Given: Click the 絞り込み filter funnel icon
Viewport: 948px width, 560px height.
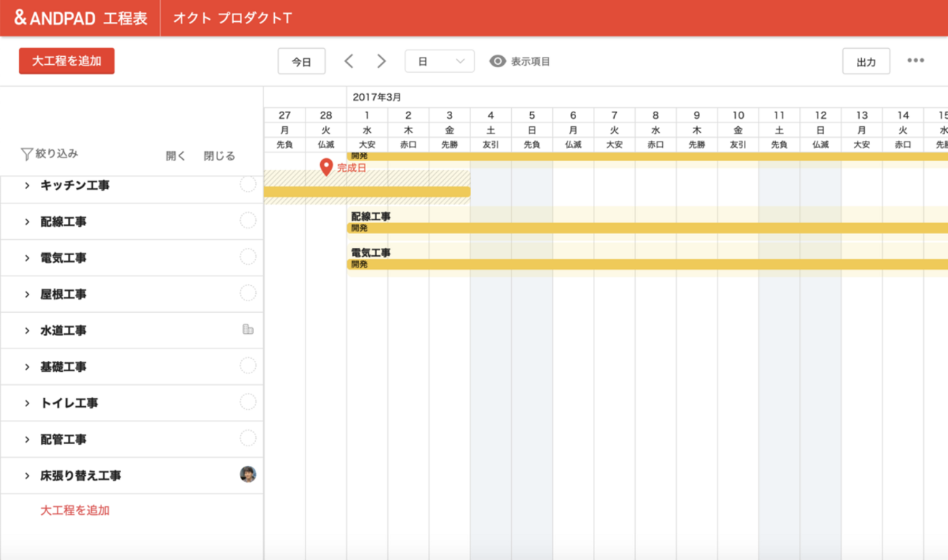Looking at the screenshot, I should pos(27,154).
